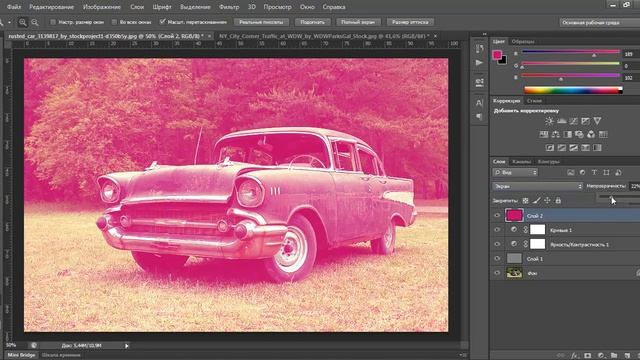
Task: Open the 'Редактирование' menu
Action: [52, 7]
